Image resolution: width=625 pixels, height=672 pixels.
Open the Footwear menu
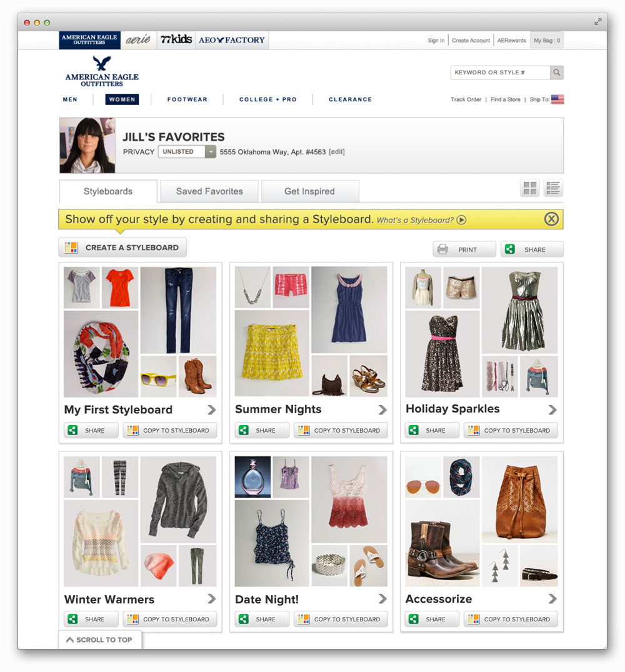187,99
